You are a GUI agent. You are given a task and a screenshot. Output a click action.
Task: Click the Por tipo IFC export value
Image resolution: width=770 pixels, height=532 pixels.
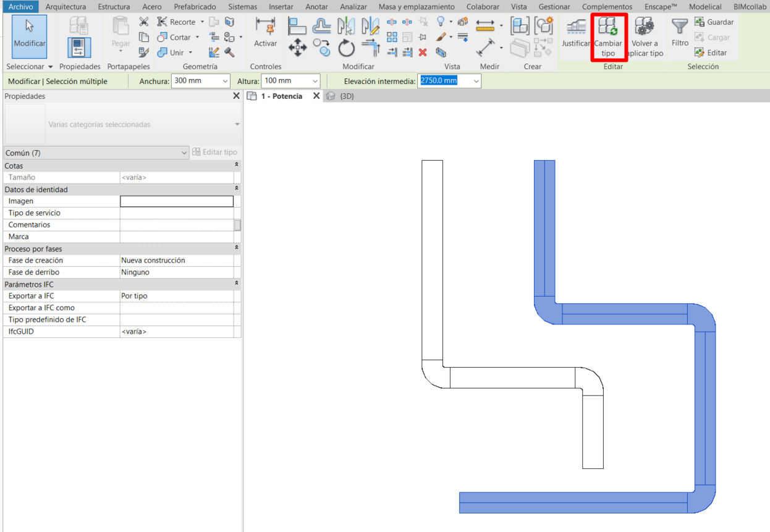(x=177, y=296)
